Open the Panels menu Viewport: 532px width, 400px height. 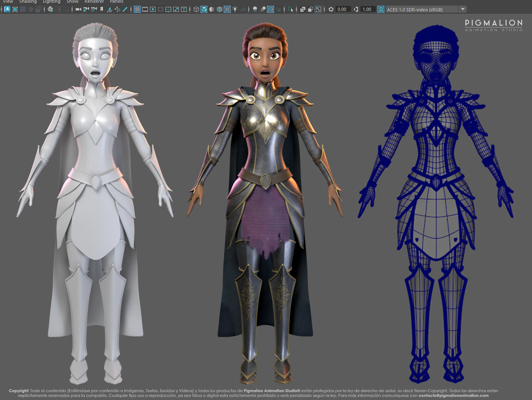[x=117, y=2]
